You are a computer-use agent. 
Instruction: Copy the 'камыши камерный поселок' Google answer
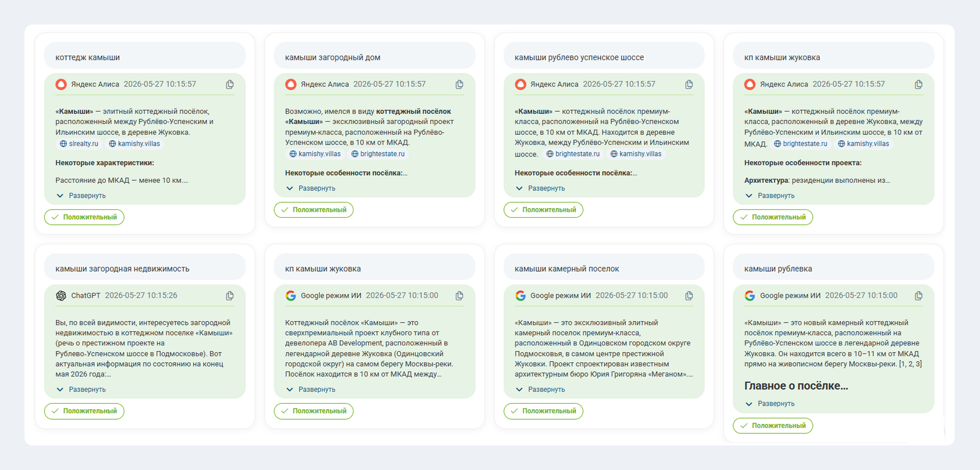(689, 295)
